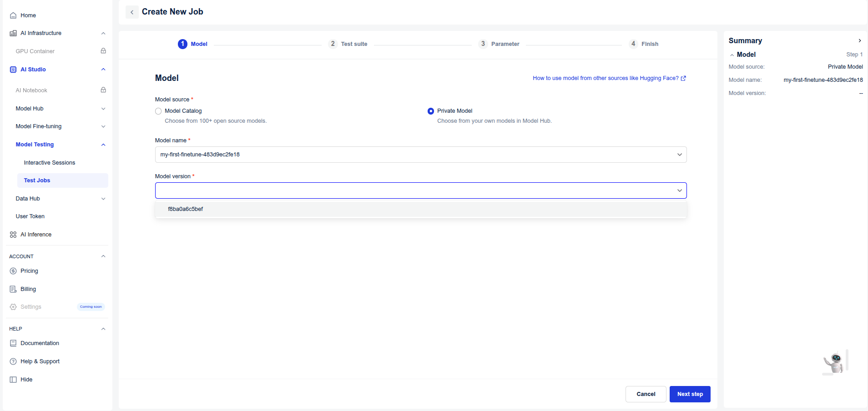This screenshot has width=868, height=411.
Task: Open the Home icon in sidebar
Action: click(13, 15)
